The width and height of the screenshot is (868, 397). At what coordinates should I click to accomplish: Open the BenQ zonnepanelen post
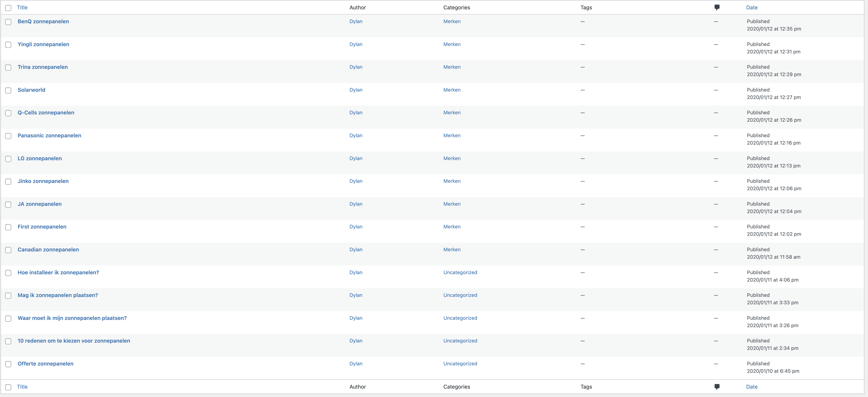coord(43,22)
